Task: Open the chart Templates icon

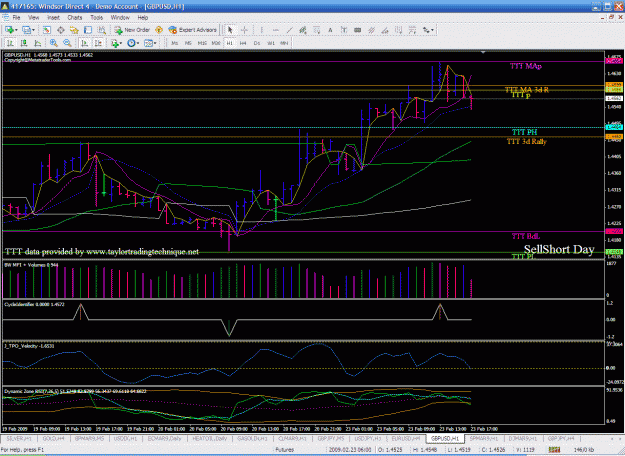Action: 148,43
